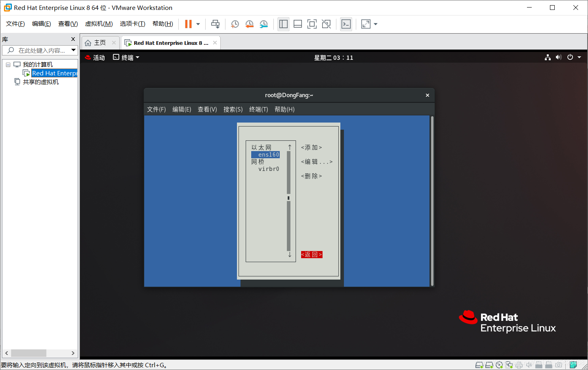Select Red Hat Enterprise VM in library tree
The width and height of the screenshot is (588, 370).
tap(54, 73)
